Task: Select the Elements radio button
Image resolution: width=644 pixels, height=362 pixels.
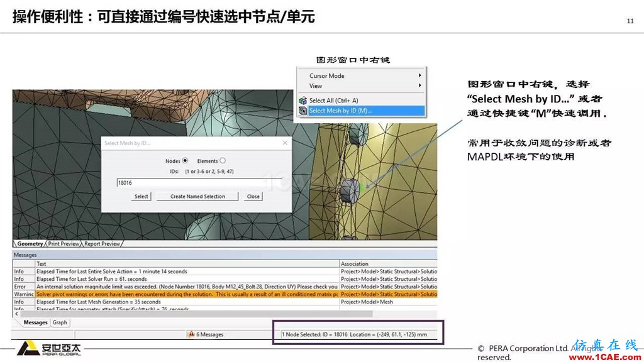Action: pyautogui.click(x=223, y=160)
